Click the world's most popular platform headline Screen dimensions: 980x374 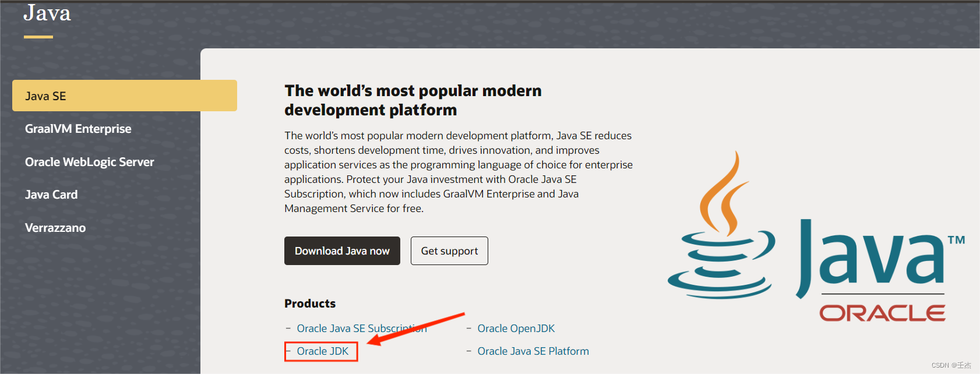413,100
